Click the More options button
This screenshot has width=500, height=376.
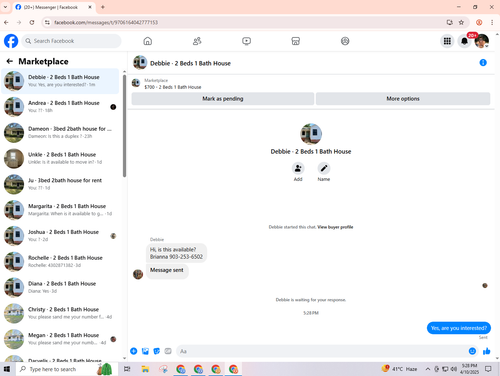(403, 99)
